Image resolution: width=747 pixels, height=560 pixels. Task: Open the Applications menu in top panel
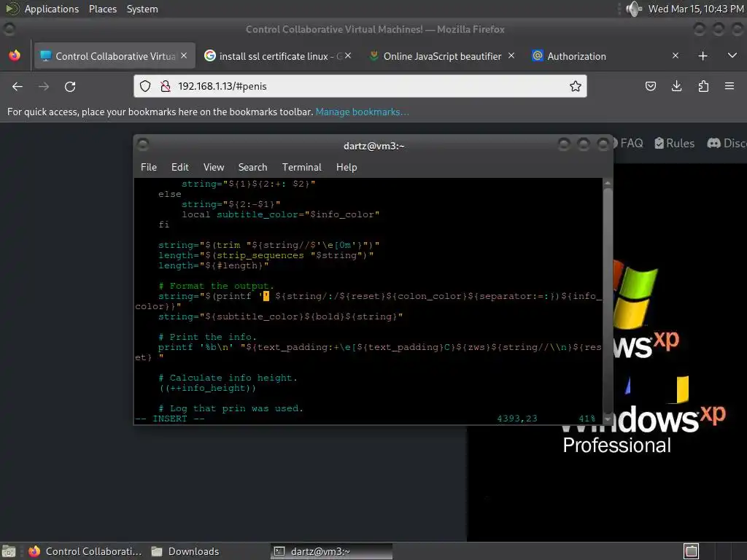(x=52, y=9)
